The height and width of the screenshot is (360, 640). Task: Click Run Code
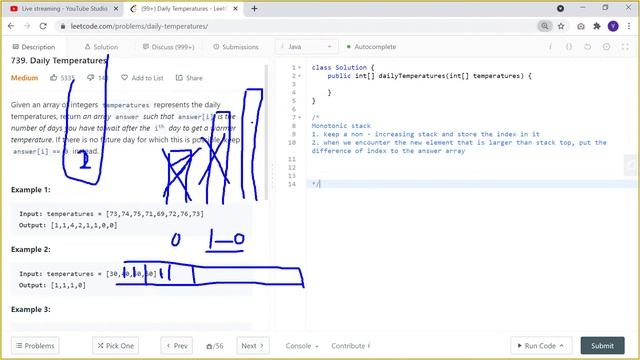[541, 346]
